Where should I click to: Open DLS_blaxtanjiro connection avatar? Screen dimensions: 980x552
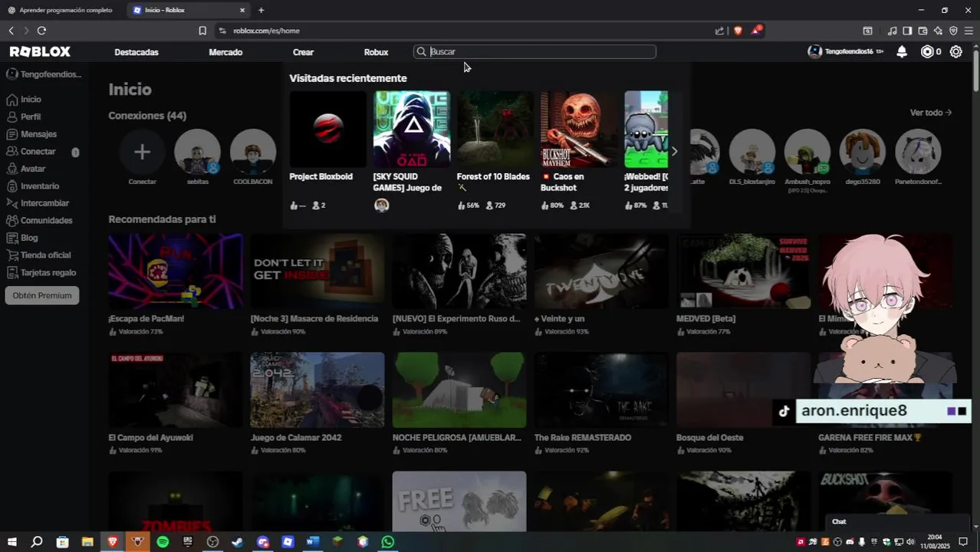[751, 152]
